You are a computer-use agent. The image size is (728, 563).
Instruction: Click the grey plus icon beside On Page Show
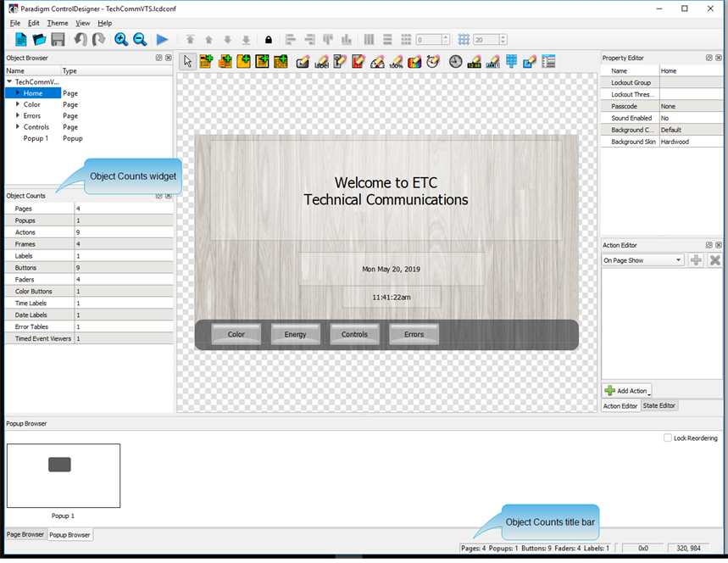click(x=696, y=260)
